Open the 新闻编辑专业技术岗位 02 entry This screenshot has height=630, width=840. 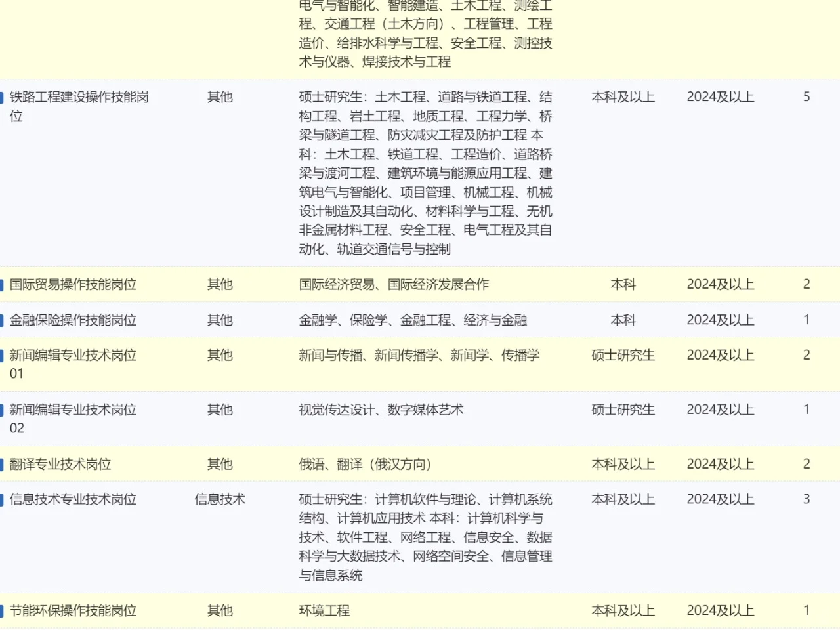point(73,419)
